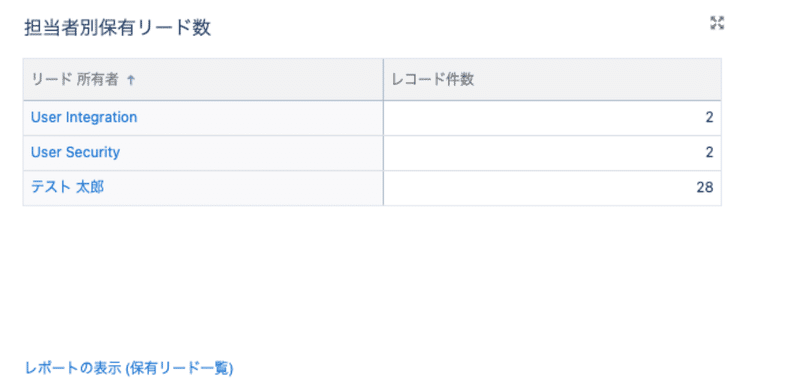The image size is (800, 384).
Task: Toggle sort arrow on リード 所有者 column
Action: (x=131, y=80)
